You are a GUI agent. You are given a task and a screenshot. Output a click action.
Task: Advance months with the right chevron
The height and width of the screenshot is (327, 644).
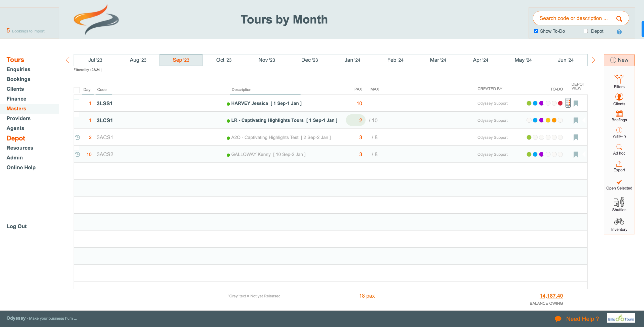coord(593,60)
